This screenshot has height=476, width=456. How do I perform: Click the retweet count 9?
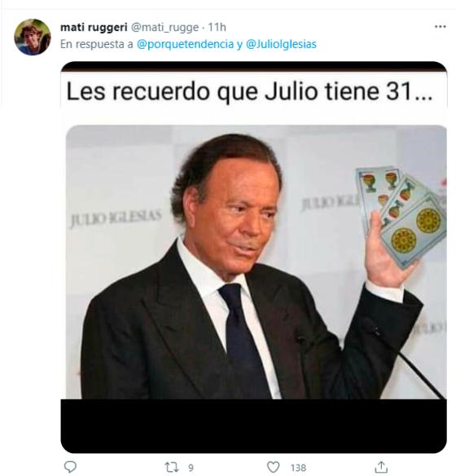point(191,468)
